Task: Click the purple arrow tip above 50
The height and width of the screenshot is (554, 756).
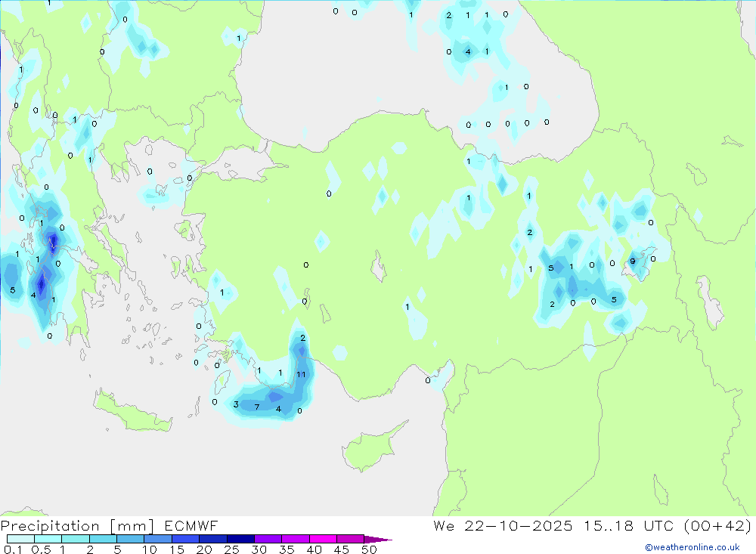Action: point(378,540)
